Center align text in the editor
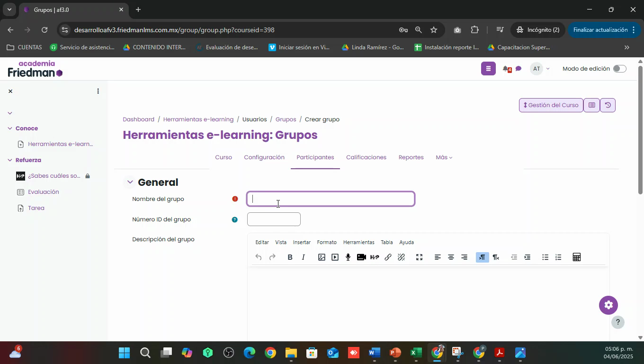Image resolution: width=644 pixels, height=364 pixels. [451, 257]
